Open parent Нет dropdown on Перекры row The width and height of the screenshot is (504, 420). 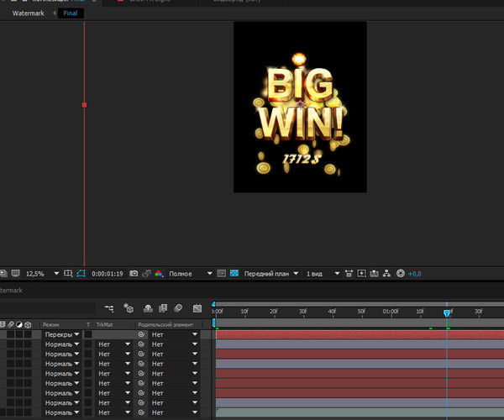[174, 334]
